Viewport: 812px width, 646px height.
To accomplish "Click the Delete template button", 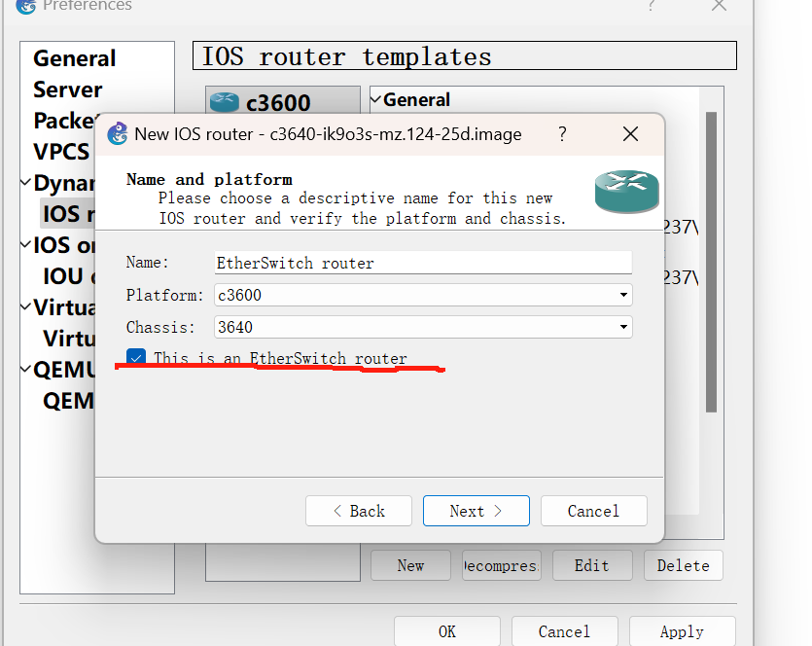I will click(683, 565).
